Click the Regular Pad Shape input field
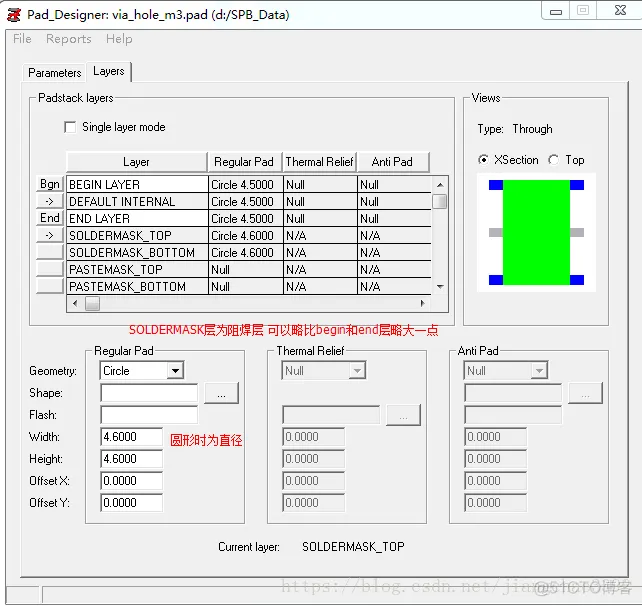Image resolution: width=642 pixels, height=606 pixels. click(149, 393)
